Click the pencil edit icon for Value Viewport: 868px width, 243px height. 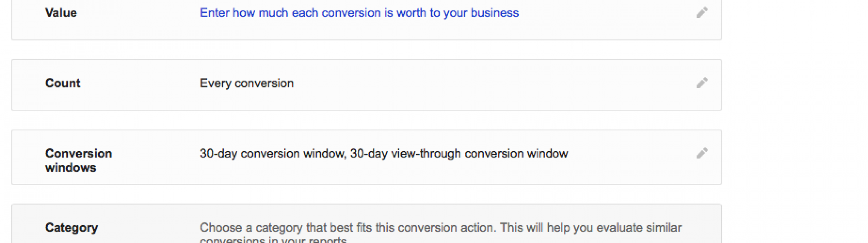coord(702,13)
